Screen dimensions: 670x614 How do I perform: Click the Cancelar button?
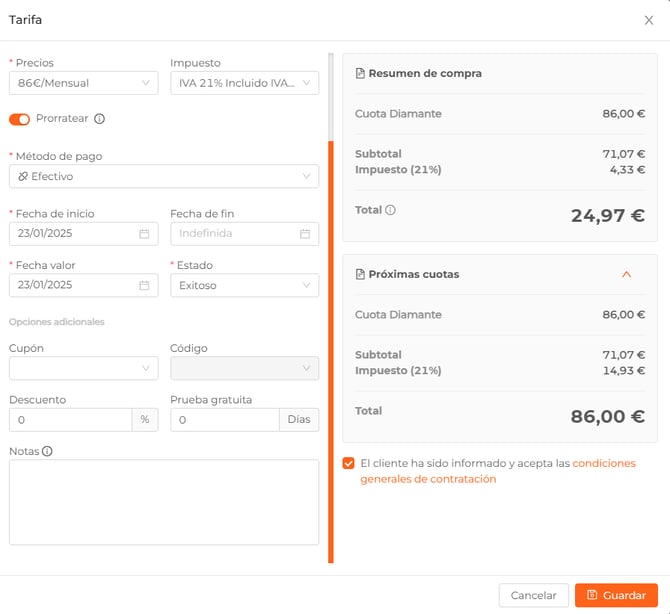pyautogui.click(x=533, y=595)
